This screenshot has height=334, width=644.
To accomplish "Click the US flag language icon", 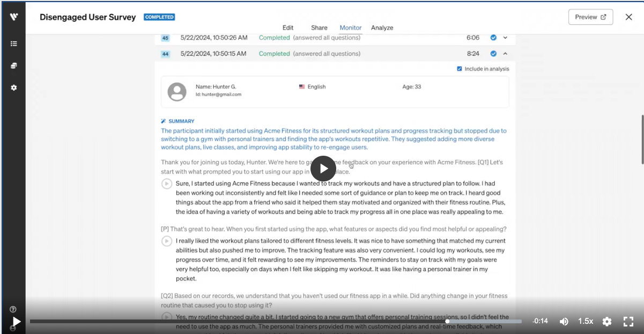I will [302, 86].
